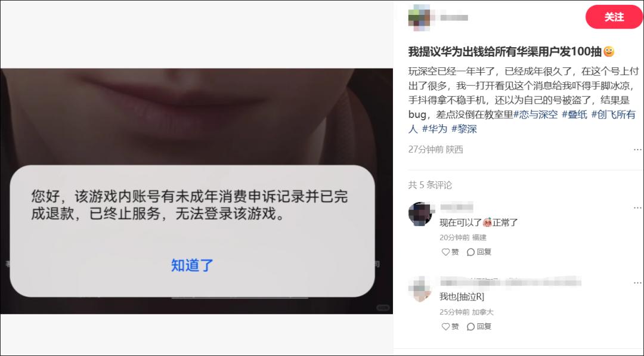Reply to the 我也[抽泣R] comment

tap(479, 326)
